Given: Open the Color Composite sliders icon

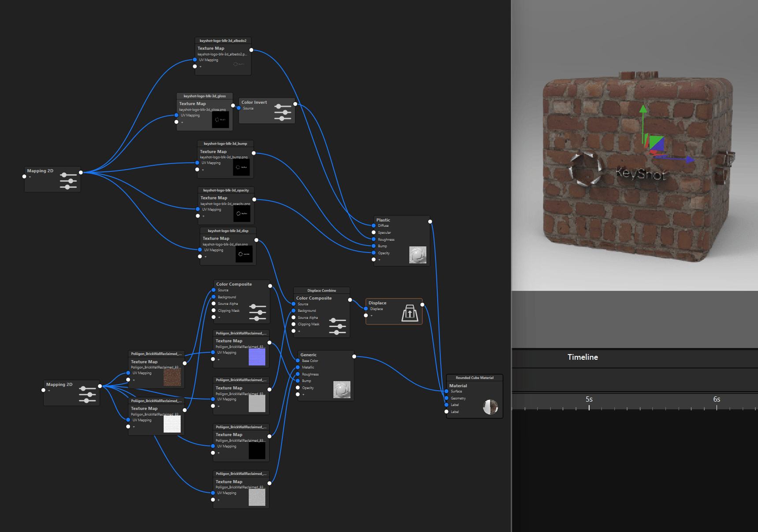Looking at the screenshot, I should click(x=257, y=312).
